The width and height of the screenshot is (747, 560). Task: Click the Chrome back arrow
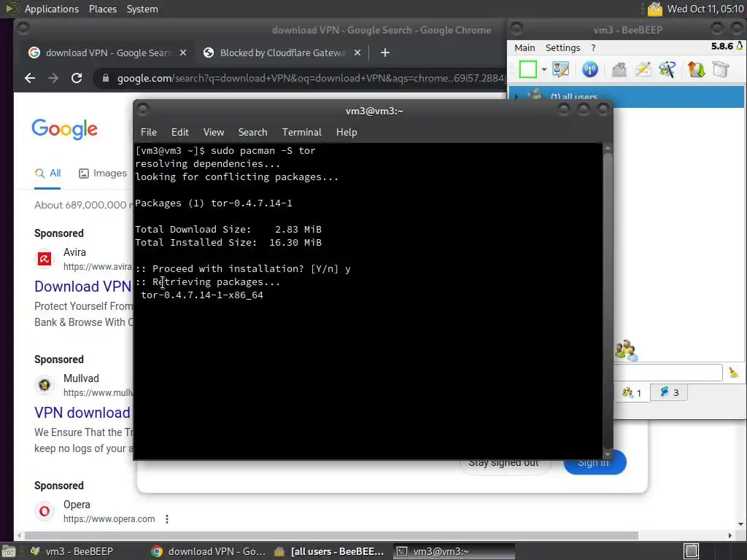click(29, 78)
